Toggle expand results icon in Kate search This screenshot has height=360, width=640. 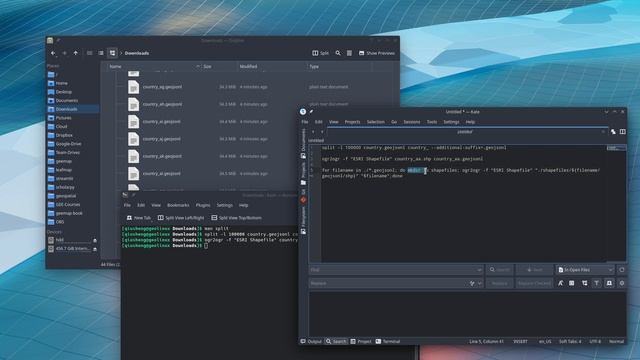pos(585,283)
